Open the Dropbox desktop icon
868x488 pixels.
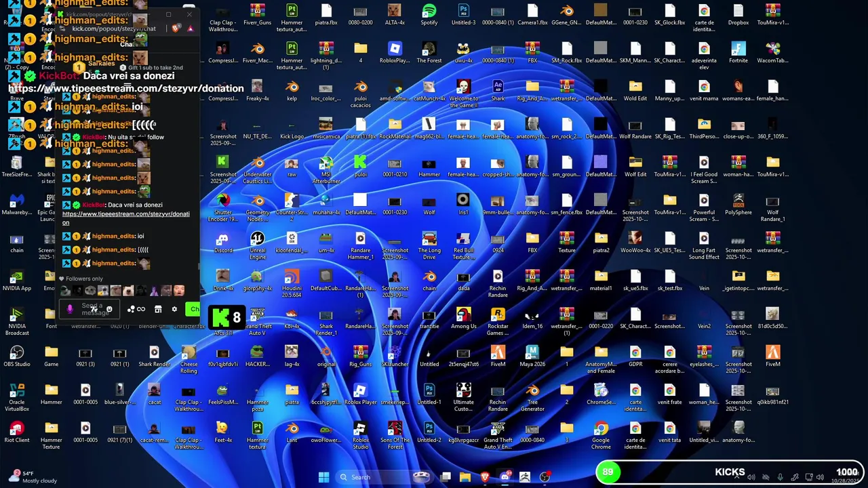point(738,15)
